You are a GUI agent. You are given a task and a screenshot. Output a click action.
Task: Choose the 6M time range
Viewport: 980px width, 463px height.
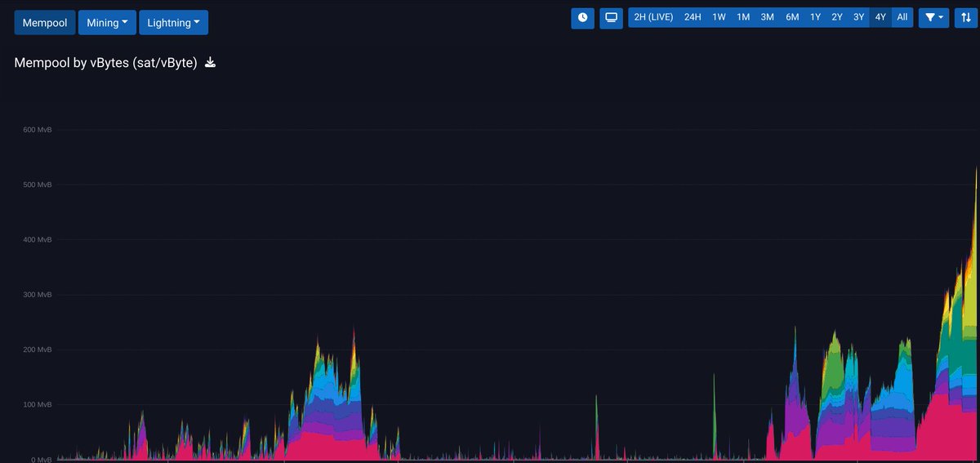(792, 17)
